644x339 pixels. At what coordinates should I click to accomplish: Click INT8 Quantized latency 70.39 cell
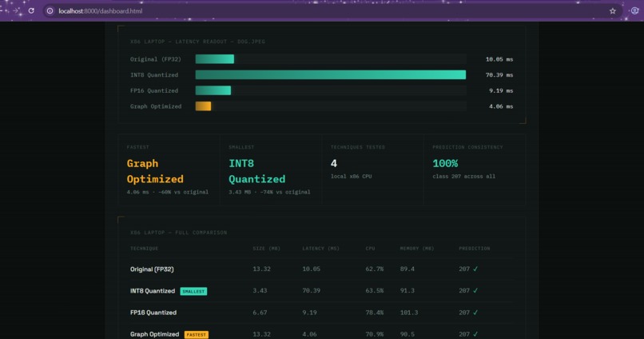coord(311,290)
